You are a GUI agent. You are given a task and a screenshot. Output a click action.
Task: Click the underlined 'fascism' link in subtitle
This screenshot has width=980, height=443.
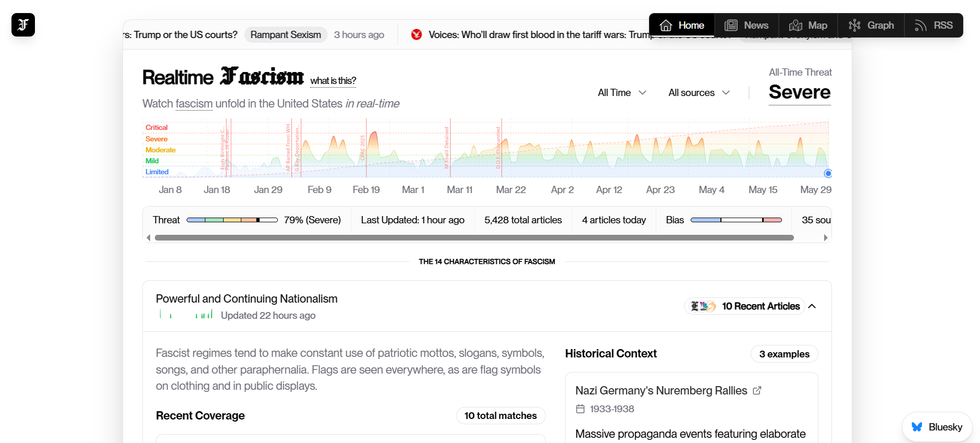click(194, 103)
